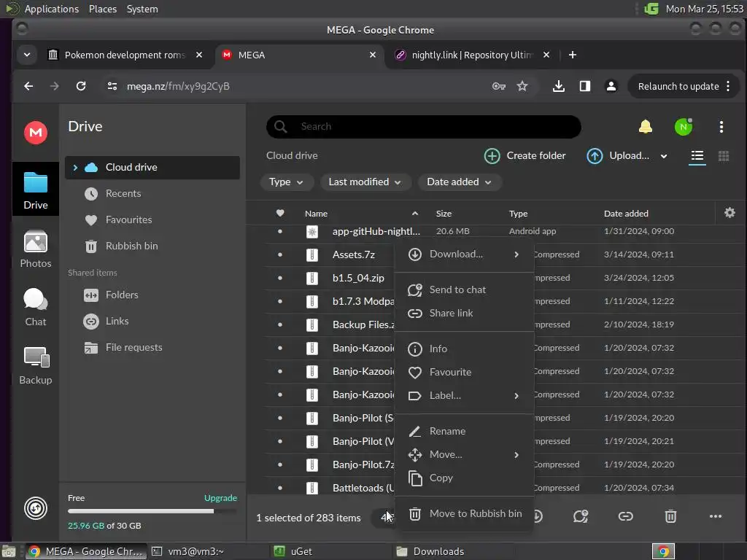Click the MEGA logo icon
This screenshot has height=560, width=747.
click(x=36, y=133)
